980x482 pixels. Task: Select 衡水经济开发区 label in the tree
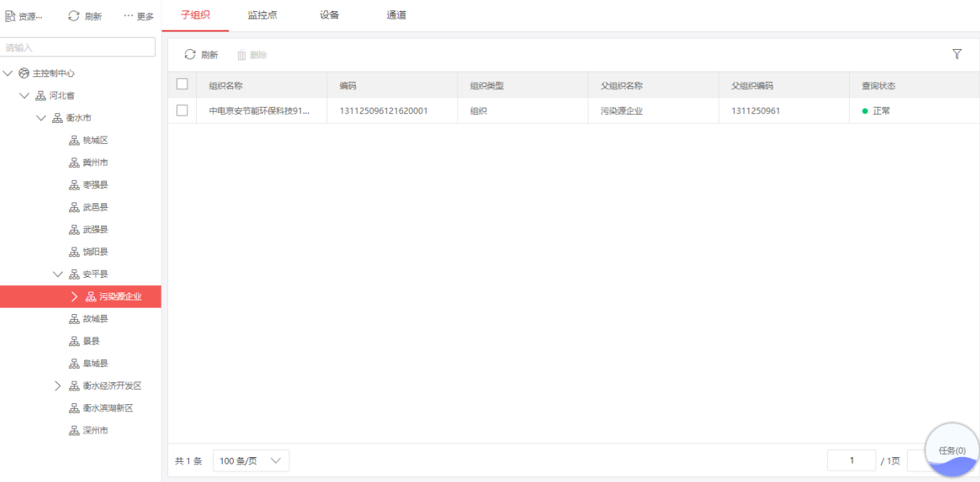(x=112, y=386)
